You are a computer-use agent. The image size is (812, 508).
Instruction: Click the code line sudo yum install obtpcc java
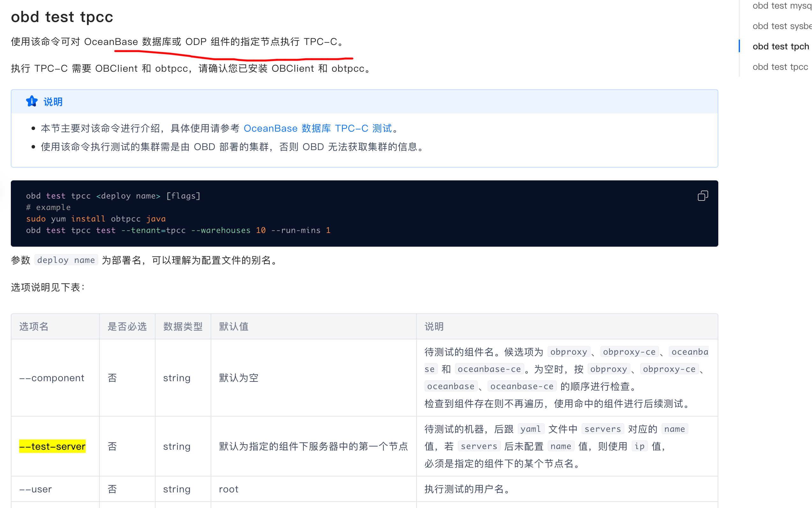pyautogui.click(x=96, y=219)
